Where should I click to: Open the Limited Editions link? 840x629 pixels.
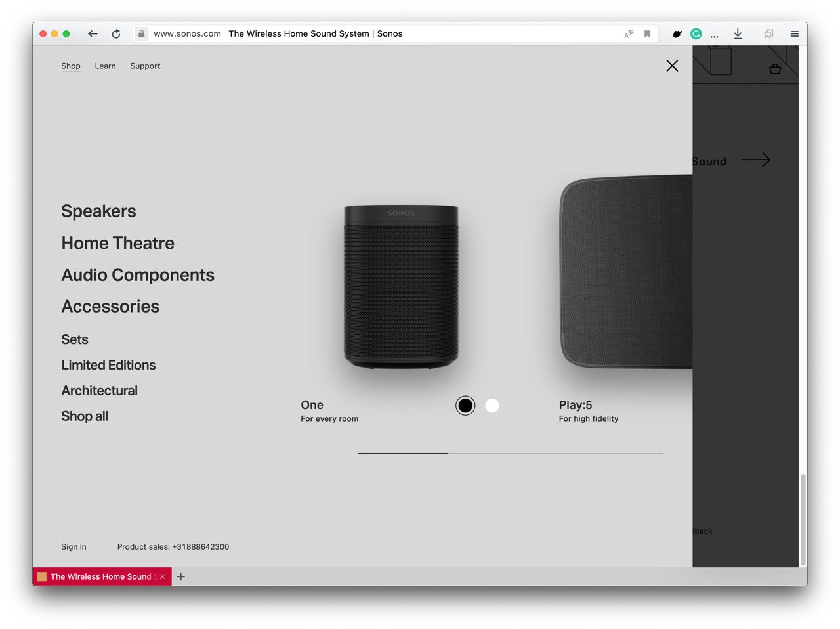pyautogui.click(x=108, y=365)
